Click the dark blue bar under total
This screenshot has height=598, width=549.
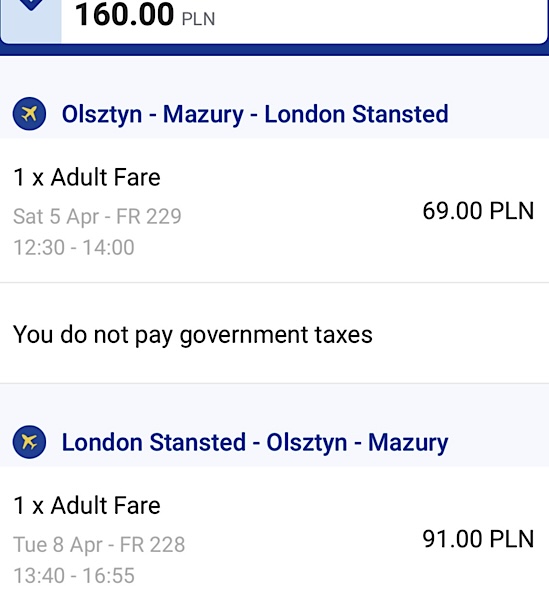[274, 50]
